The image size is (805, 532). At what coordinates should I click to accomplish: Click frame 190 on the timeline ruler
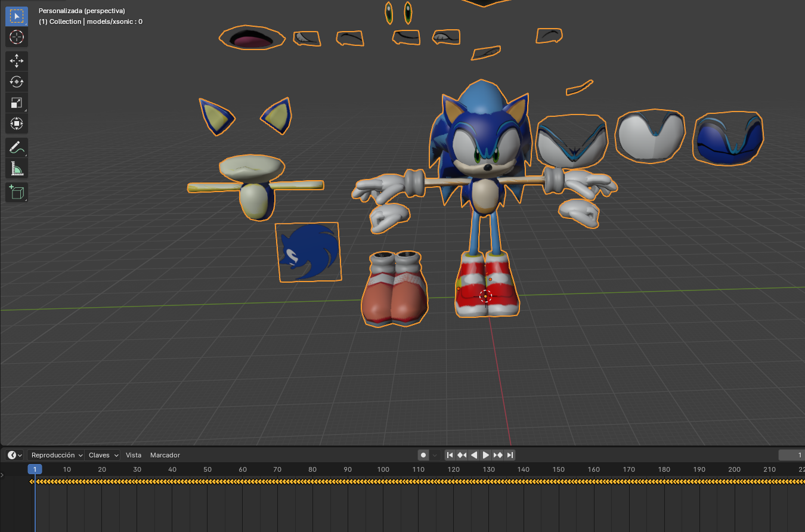coord(699,469)
